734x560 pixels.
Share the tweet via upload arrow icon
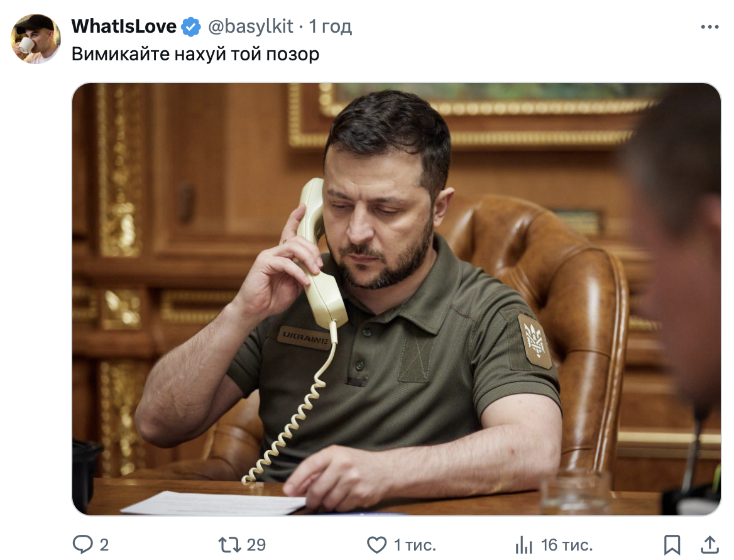(x=709, y=544)
